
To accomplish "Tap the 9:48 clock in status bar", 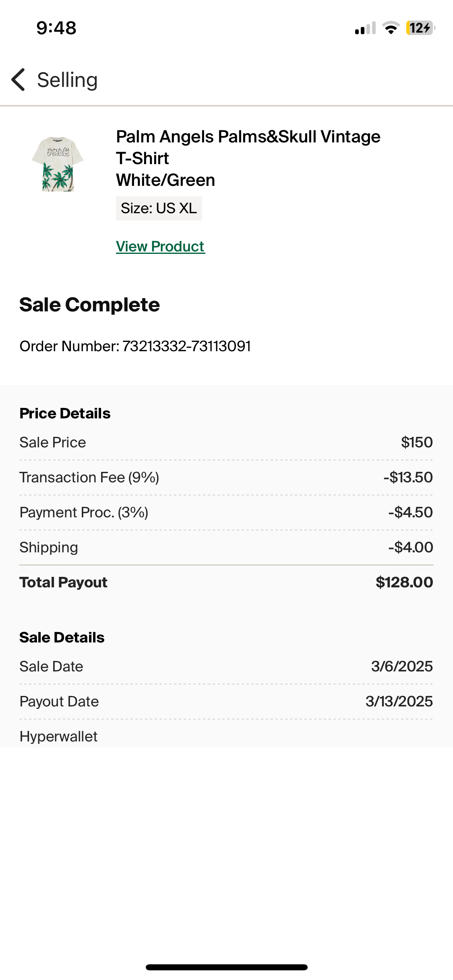I will [x=56, y=28].
